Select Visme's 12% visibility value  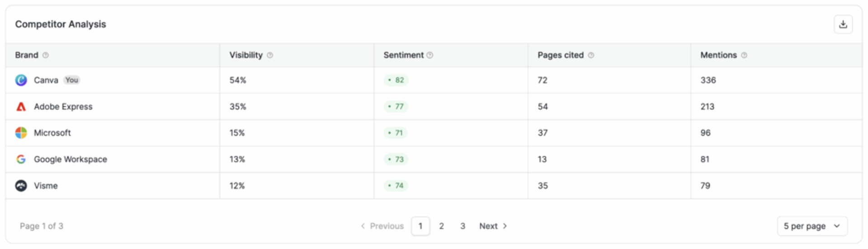(x=237, y=186)
